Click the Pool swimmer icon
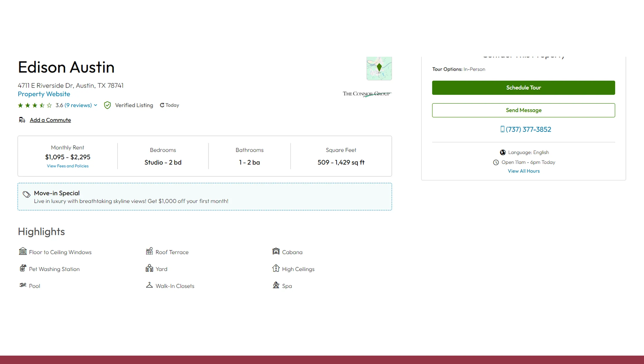644x364 pixels. [x=23, y=285]
